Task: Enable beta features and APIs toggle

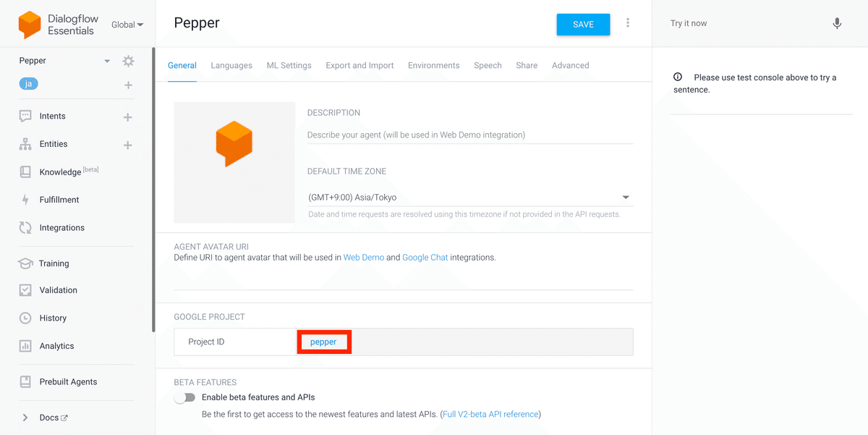Action: pyautogui.click(x=185, y=397)
